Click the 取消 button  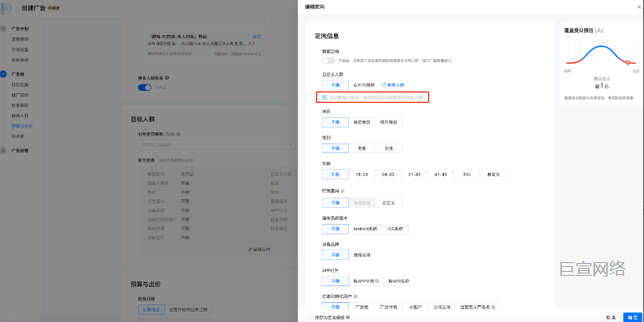click(611, 317)
